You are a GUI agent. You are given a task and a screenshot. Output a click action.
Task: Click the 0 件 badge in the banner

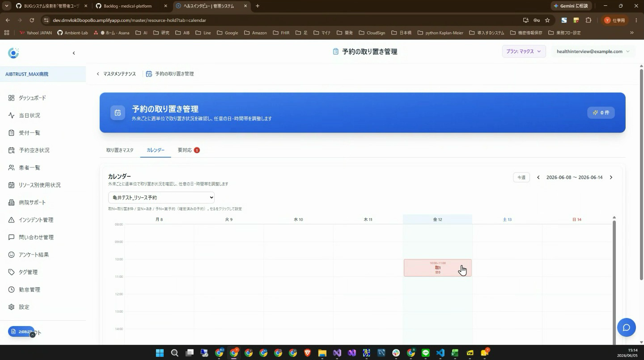601,113
